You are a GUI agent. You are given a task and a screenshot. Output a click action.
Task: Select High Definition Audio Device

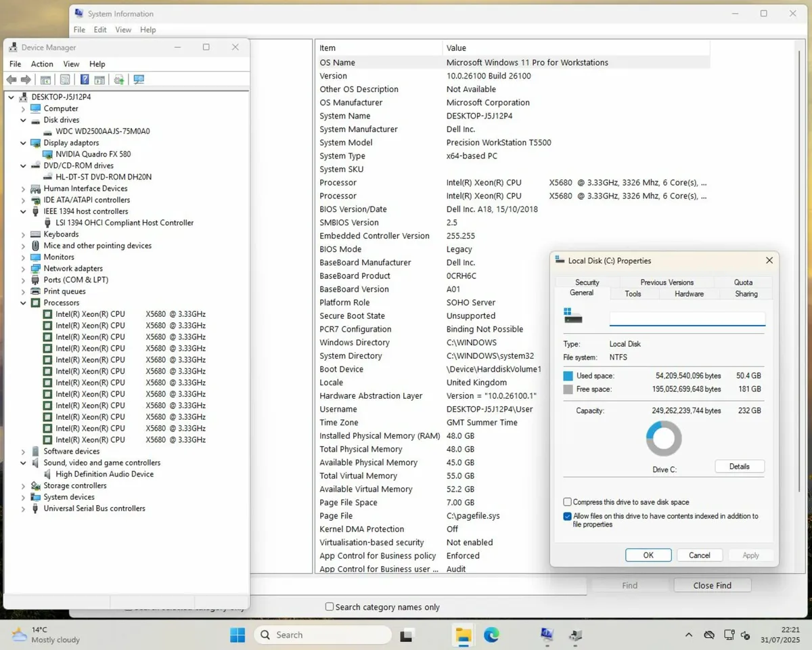[x=105, y=474]
